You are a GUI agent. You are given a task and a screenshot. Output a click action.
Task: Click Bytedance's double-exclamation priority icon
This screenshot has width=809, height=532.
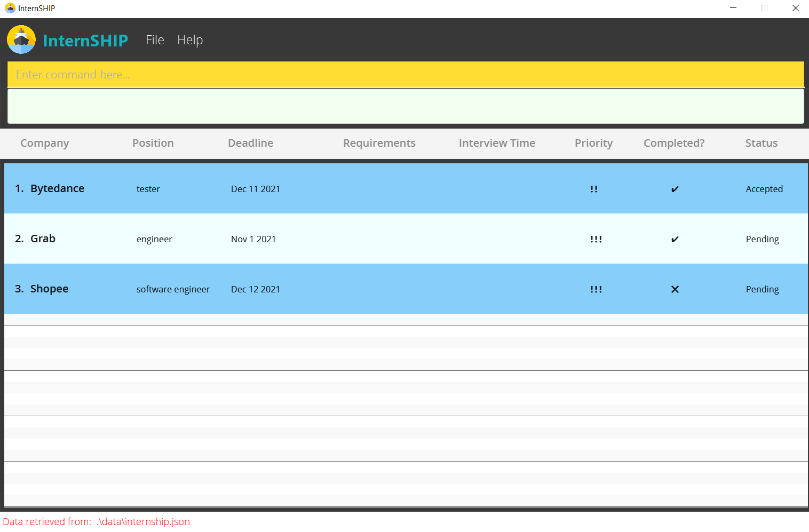594,189
